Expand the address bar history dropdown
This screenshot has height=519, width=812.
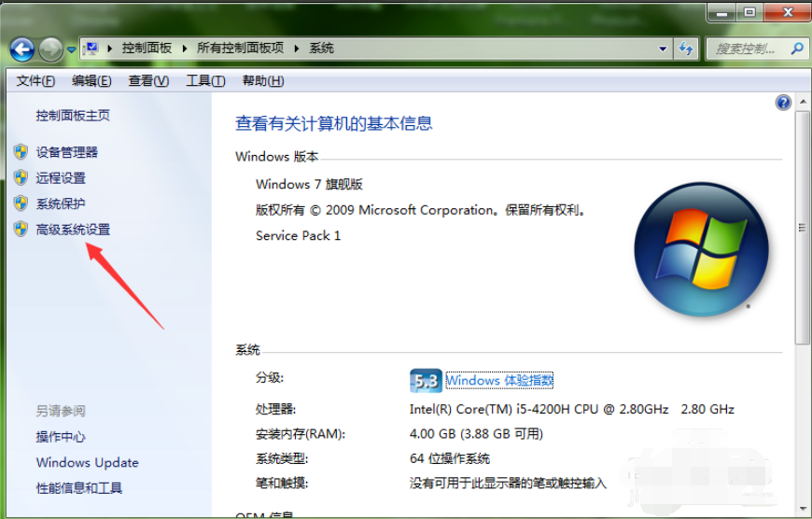(663, 49)
